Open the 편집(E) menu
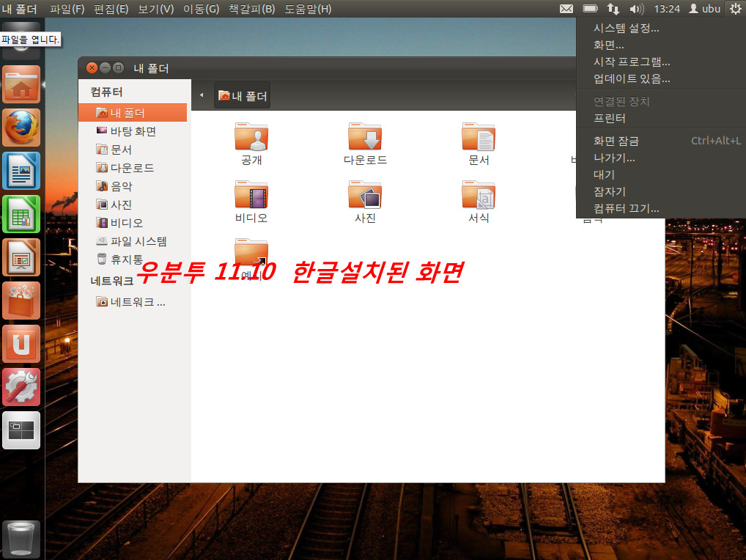The height and width of the screenshot is (560, 746). tap(111, 9)
